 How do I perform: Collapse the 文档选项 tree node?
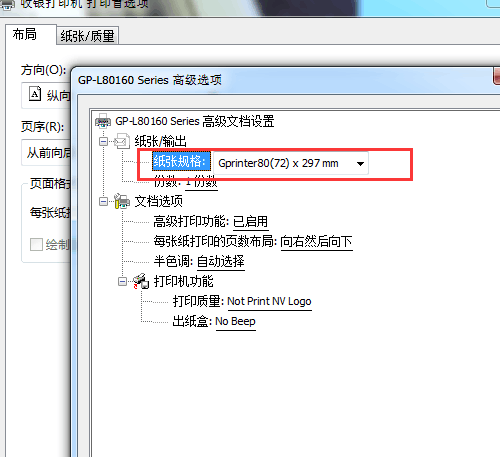coord(104,201)
